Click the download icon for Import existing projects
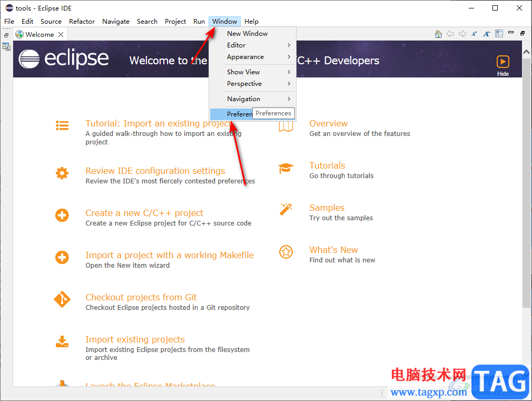Screen dimensions: 532x401 [x=62, y=341]
